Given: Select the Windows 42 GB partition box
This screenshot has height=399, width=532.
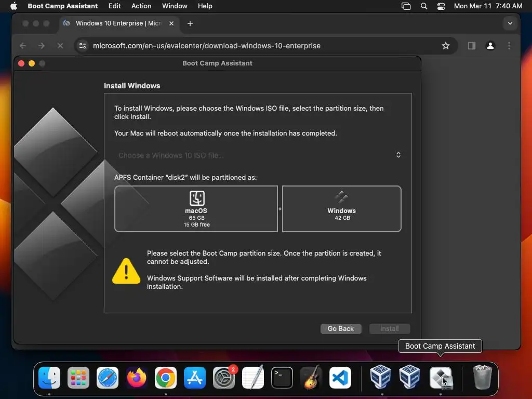Looking at the screenshot, I should click(x=342, y=209).
